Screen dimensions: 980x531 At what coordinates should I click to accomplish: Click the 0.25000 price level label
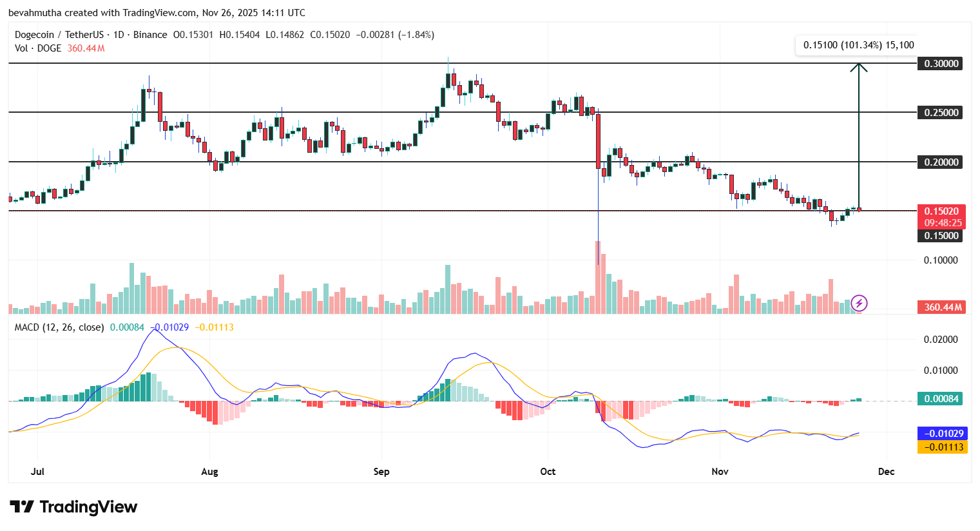click(x=940, y=112)
